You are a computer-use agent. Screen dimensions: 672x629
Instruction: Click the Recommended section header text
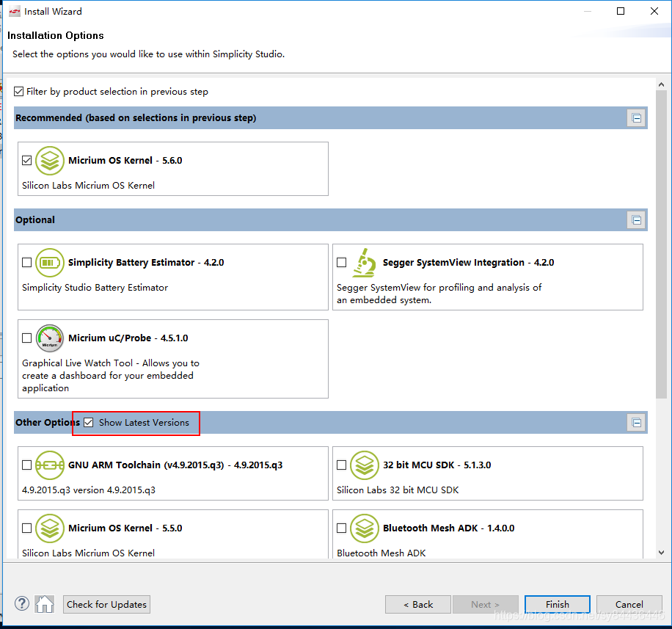click(x=136, y=118)
